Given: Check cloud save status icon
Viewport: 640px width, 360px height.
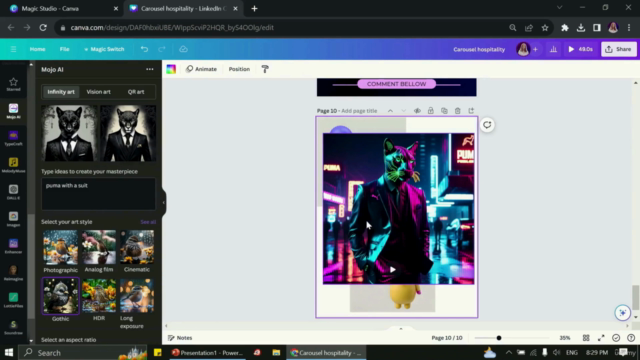Looking at the screenshot, I should pos(183,49).
